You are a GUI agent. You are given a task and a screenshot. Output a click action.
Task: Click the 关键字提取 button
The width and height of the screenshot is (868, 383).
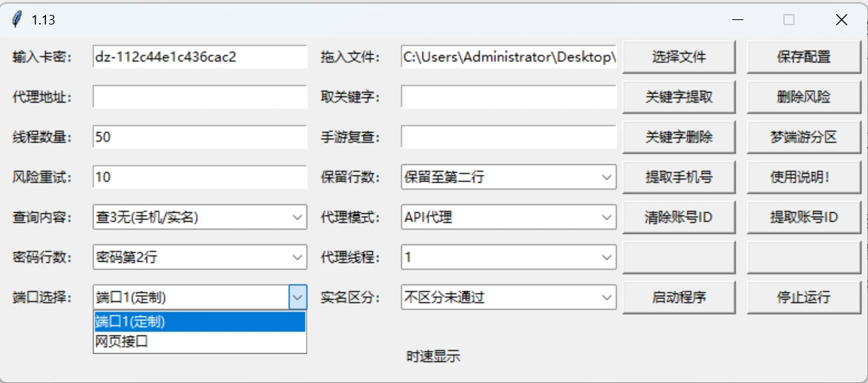(679, 96)
